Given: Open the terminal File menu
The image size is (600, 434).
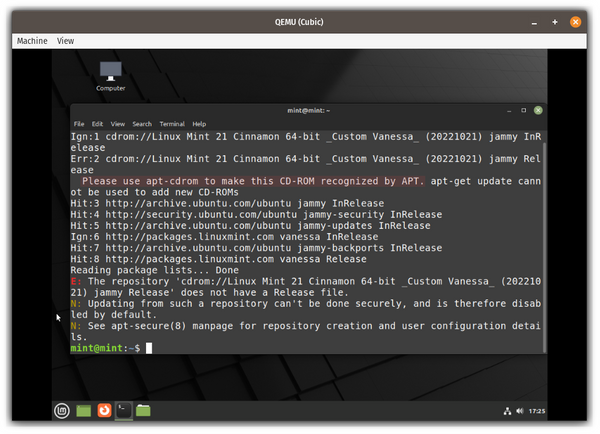Looking at the screenshot, I should click(x=77, y=123).
